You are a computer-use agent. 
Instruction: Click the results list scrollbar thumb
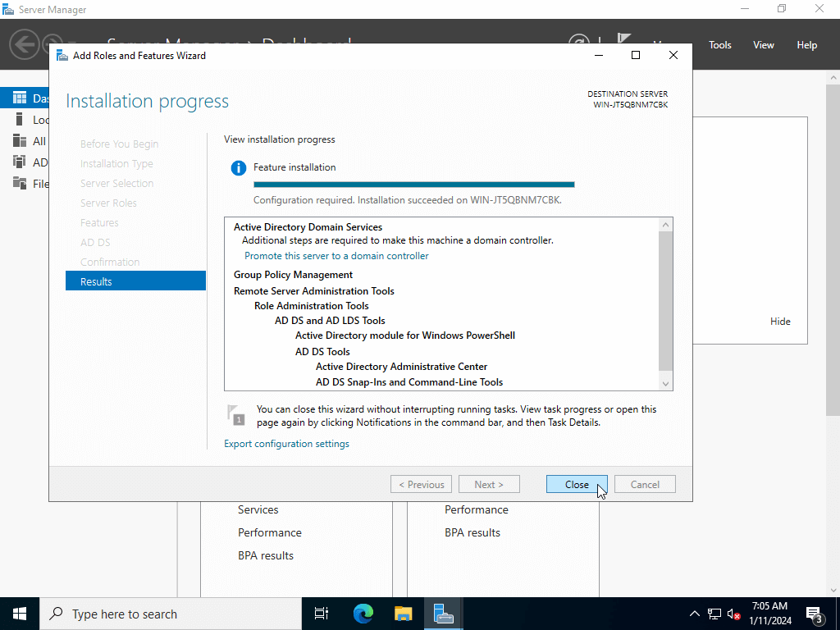(x=665, y=300)
